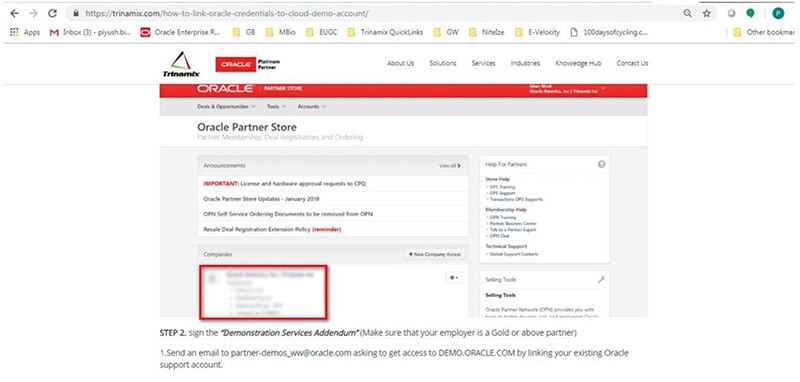Click View all in the Announcements panel
Viewport: 800px width, 382px height.
point(450,166)
